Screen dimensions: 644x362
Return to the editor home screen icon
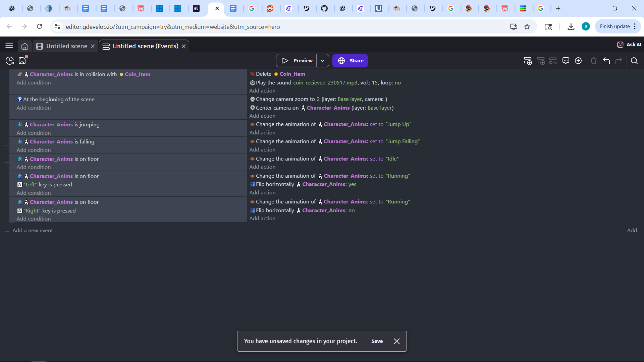(x=25, y=46)
